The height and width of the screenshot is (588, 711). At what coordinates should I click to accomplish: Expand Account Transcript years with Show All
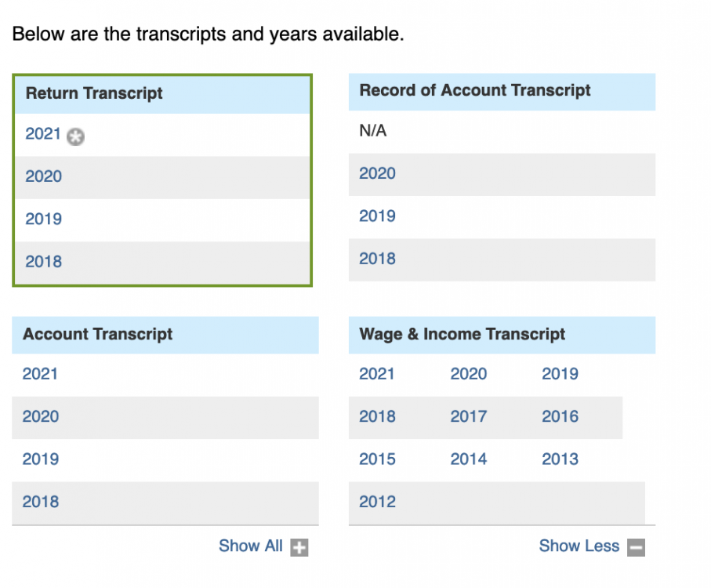[251, 546]
